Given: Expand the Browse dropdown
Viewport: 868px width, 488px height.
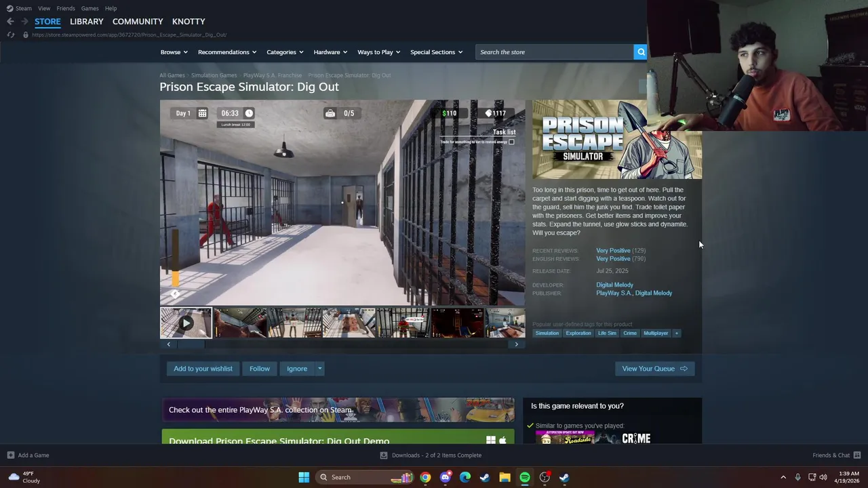Looking at the screenshot, I should click(x=174, y=52).
